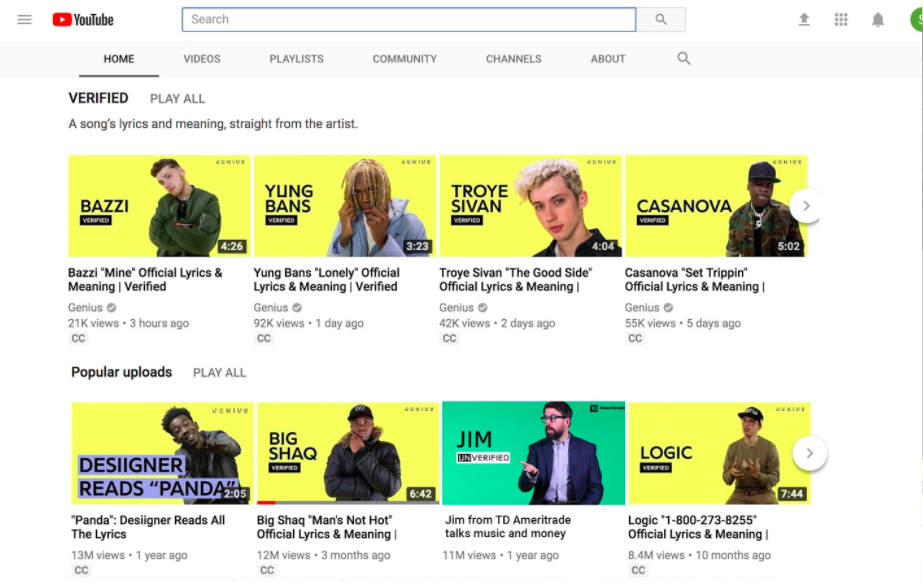Screen dimensions: 923x584
Task: Open the green account avatar
Action: [917, 19]
